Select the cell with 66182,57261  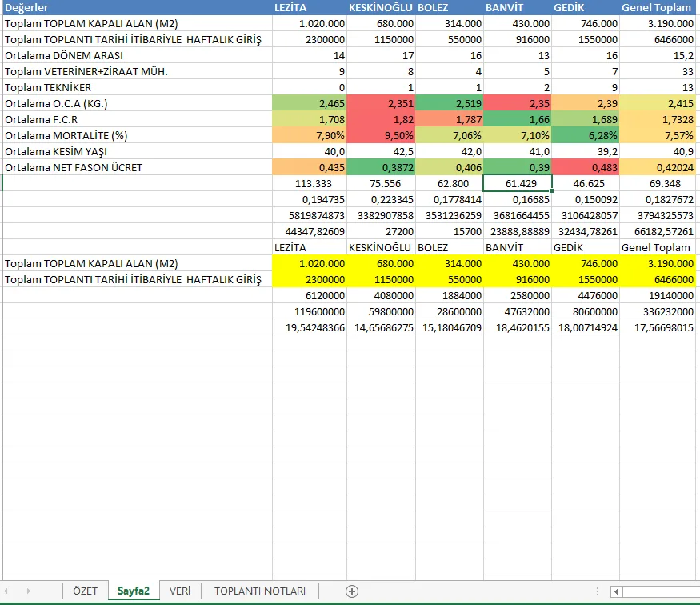658,232
